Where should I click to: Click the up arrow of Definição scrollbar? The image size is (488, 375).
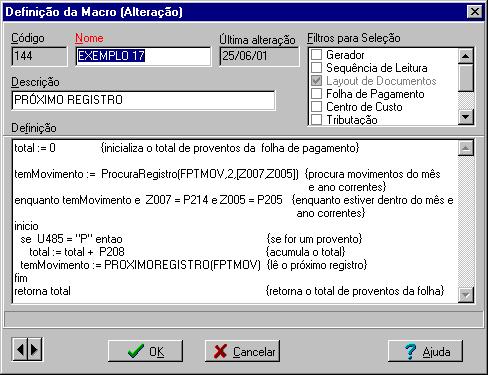click(466, 148)
